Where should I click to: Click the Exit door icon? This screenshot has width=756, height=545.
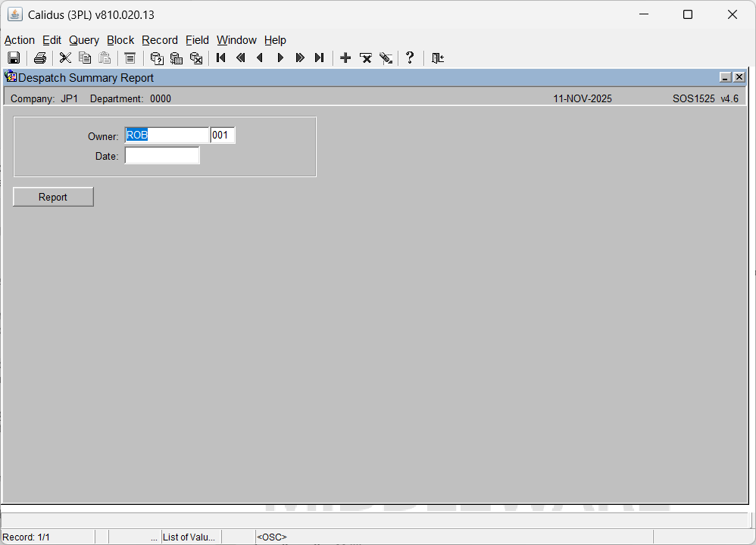point(438,58)
